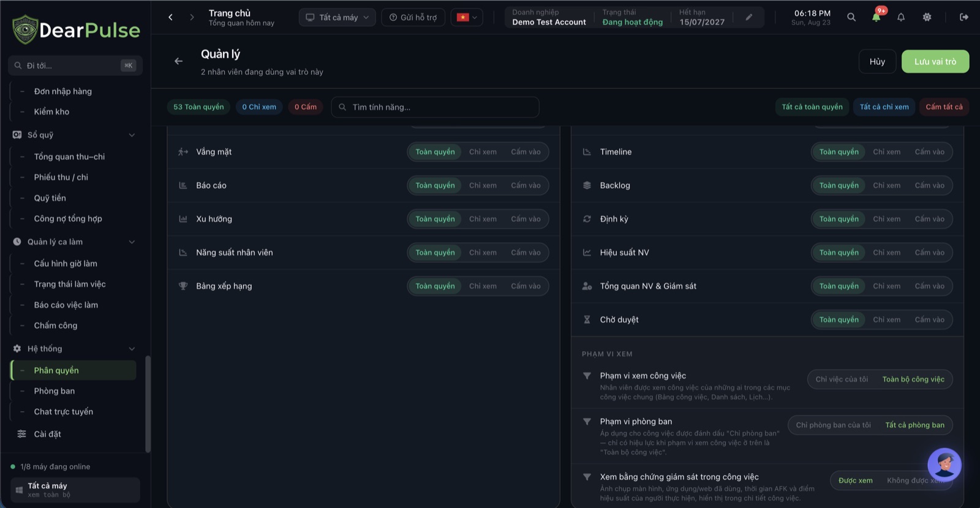980x508 pixels.
Task: Click the sidebar vertical scrollbar
Action: click(148, 404)
